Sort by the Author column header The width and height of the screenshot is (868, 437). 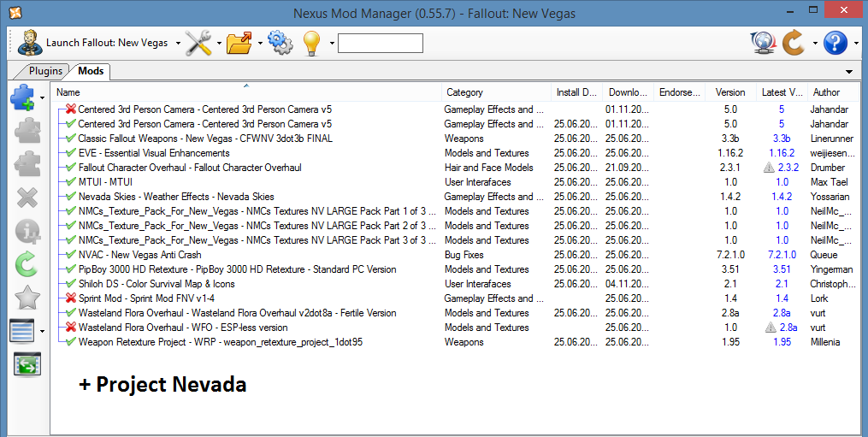[833, 92]
